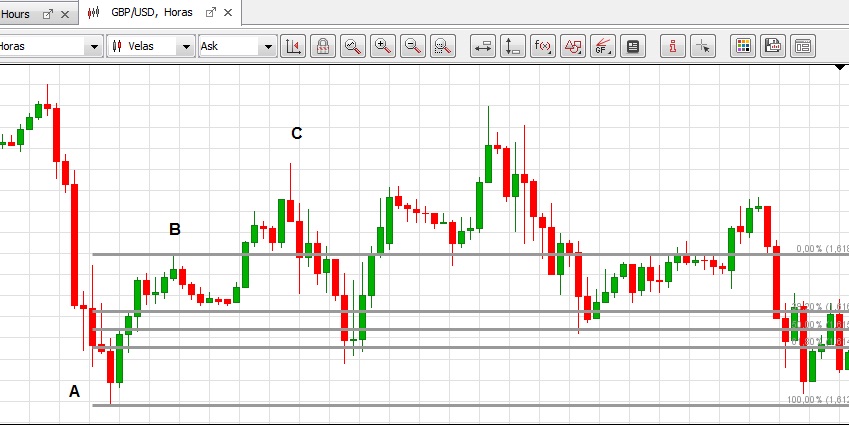Click the horizontal double-arrow price marker tool
The image size is (849, 425).
point(483,46)
